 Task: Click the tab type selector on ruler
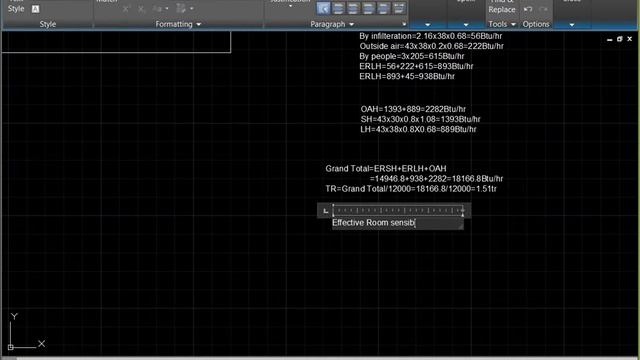click(x=325, y=211)
